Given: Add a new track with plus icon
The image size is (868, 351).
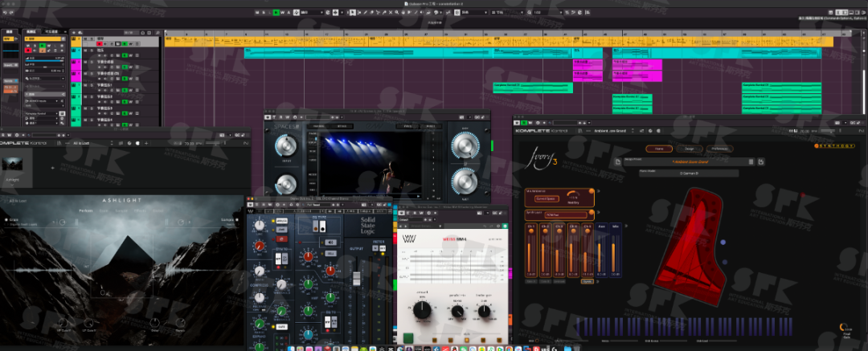Looking at the screenshot, I should coord(74,33).
